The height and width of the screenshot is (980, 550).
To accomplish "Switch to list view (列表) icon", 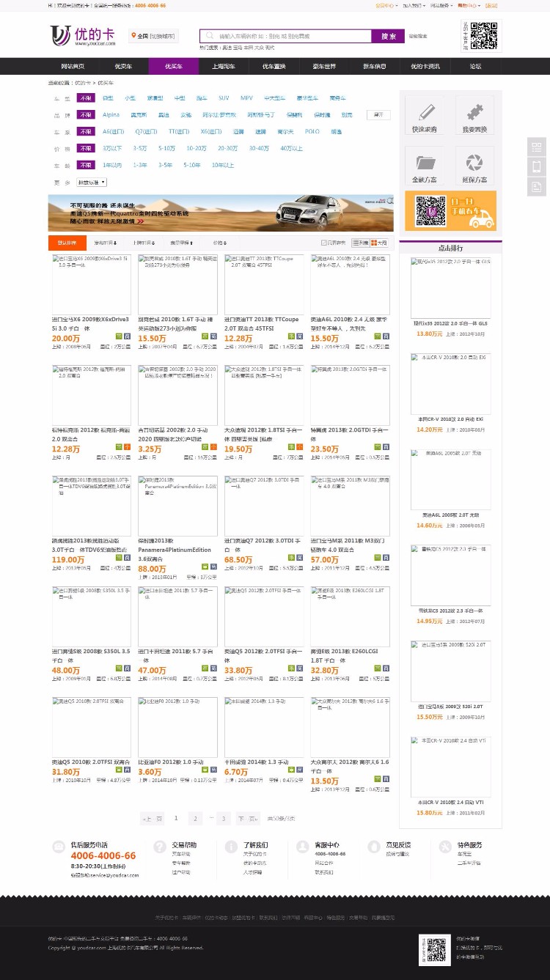I will [x=360, y=243].
